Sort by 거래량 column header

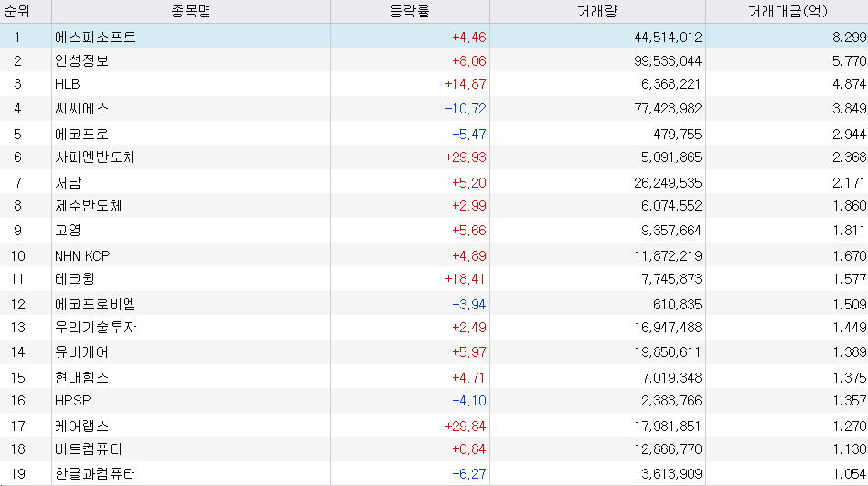(x=597, y=11)
